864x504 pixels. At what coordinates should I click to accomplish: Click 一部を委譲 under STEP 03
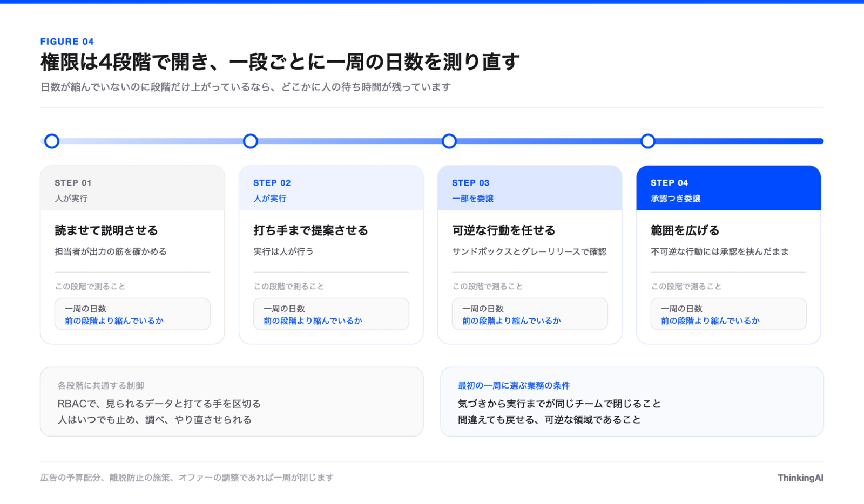click(x=473, y=199)
